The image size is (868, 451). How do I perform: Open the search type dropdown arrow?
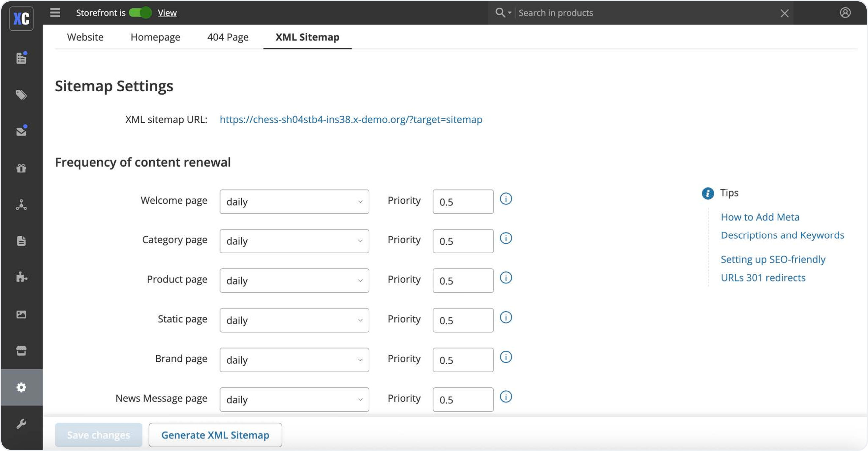(x=510, y=13)
